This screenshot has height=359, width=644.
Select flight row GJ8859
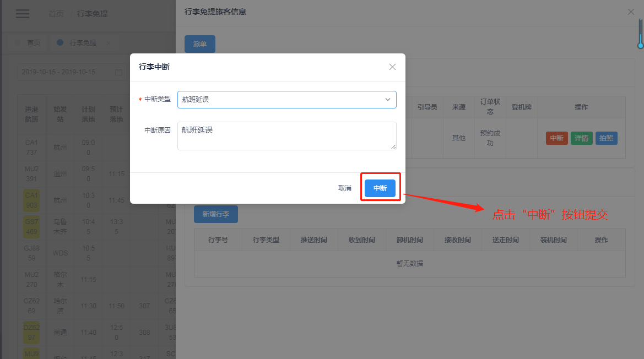31,253
